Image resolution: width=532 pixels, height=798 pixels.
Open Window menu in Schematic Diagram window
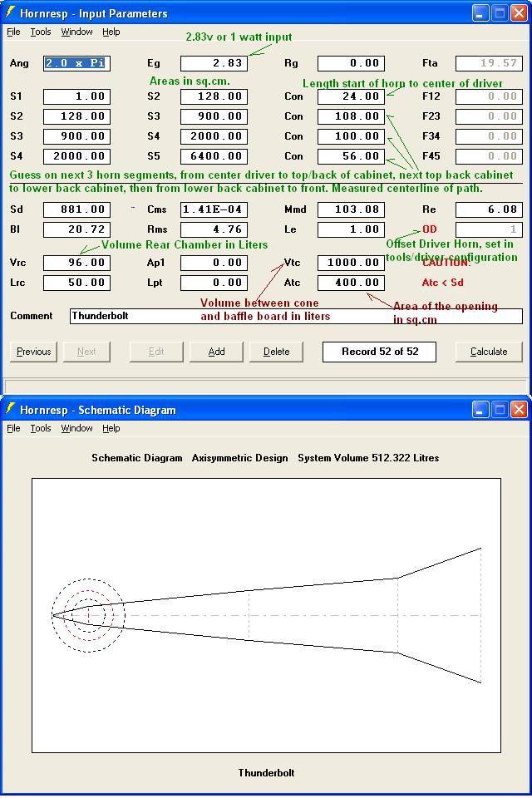point(76,429)
